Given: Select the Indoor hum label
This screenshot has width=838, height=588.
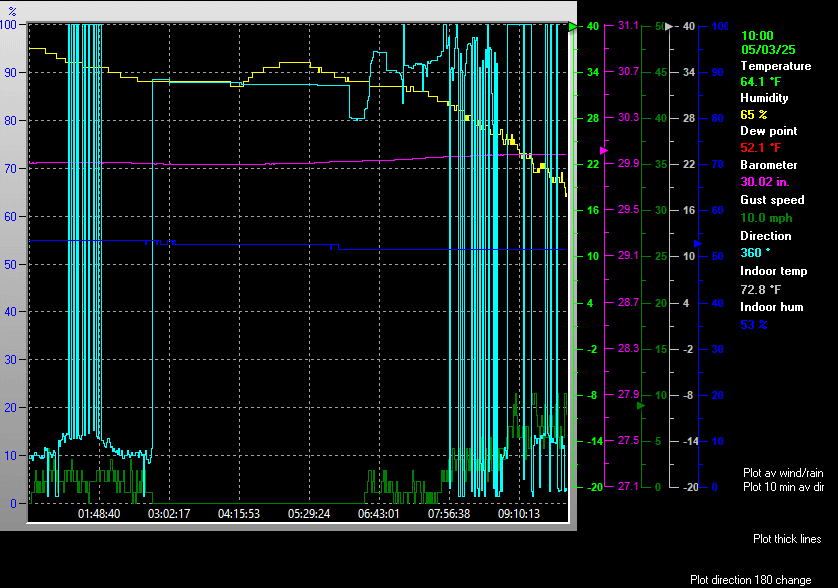Looking at the screenshot, I should point(771,307).
